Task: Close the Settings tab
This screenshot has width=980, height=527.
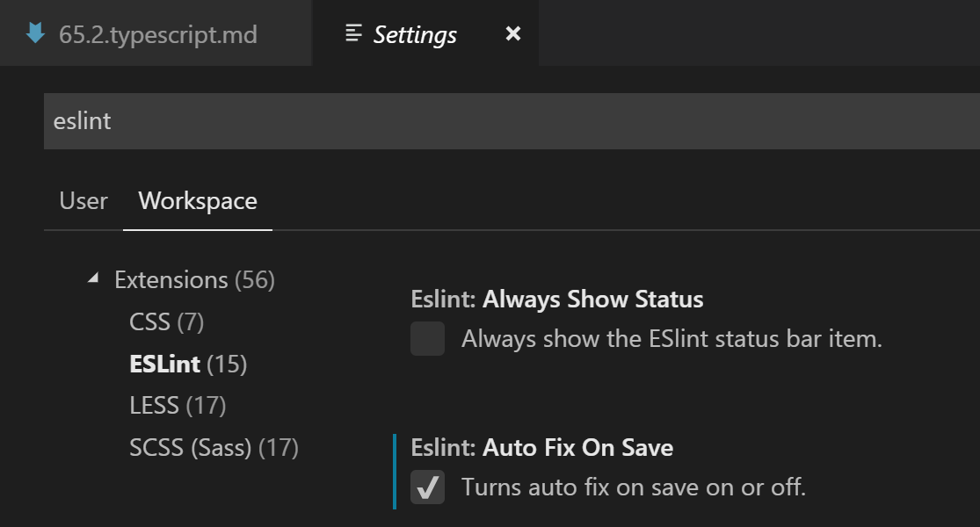Action: 513,34
